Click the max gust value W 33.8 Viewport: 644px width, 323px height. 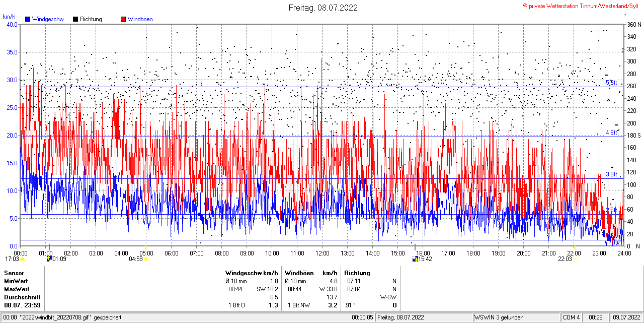[x=328, y=289]
